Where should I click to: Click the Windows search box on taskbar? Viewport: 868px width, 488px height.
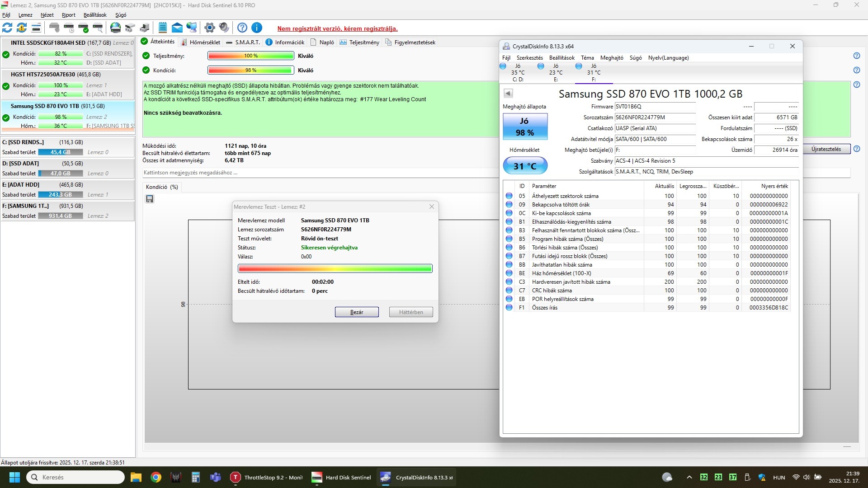tap(75, 477)
